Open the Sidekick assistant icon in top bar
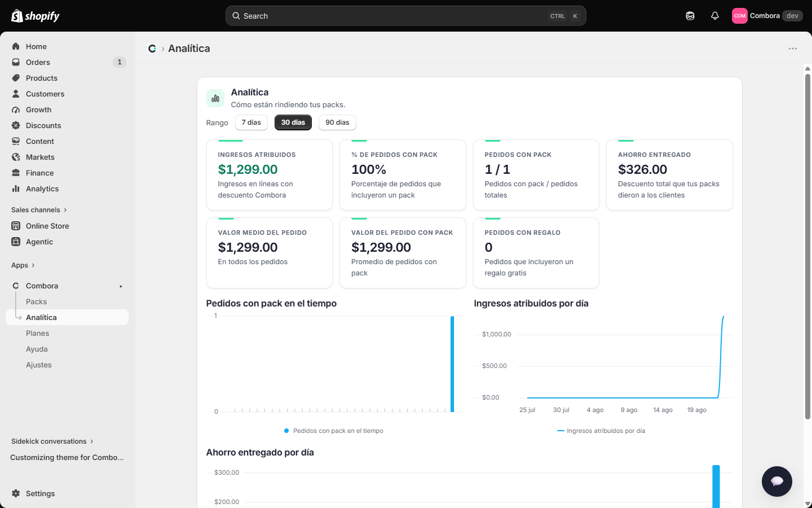 [690, 16]
